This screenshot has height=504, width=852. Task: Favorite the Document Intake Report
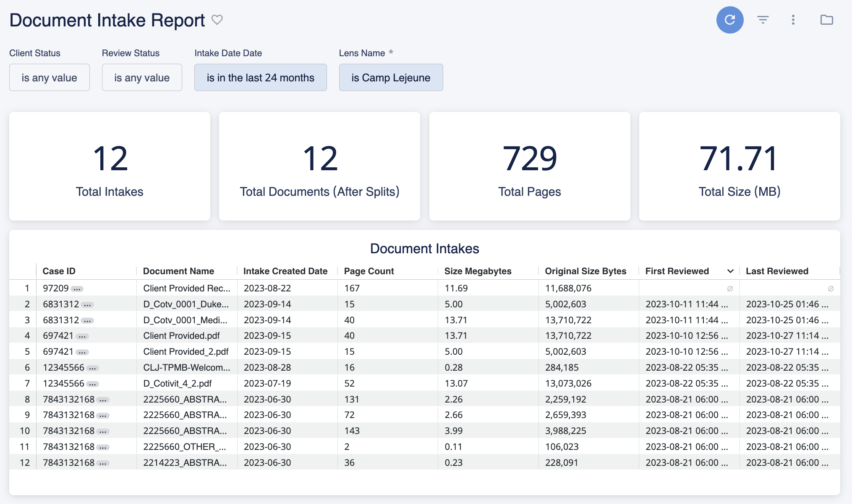217,20
